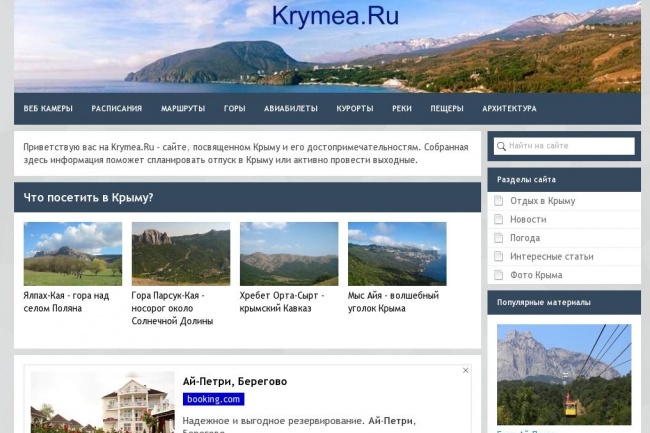Click the page icon beside Отдых в Крыму

coord(499,201)
